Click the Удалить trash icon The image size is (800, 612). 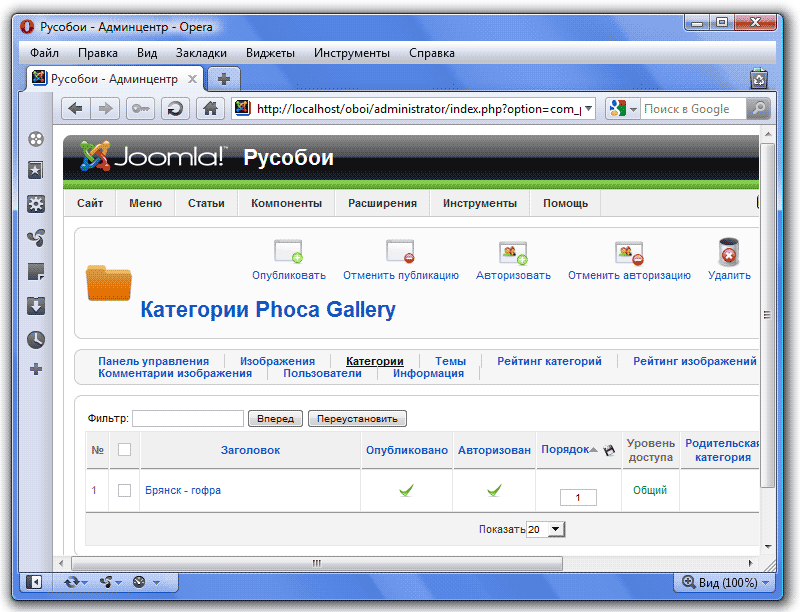729,251
